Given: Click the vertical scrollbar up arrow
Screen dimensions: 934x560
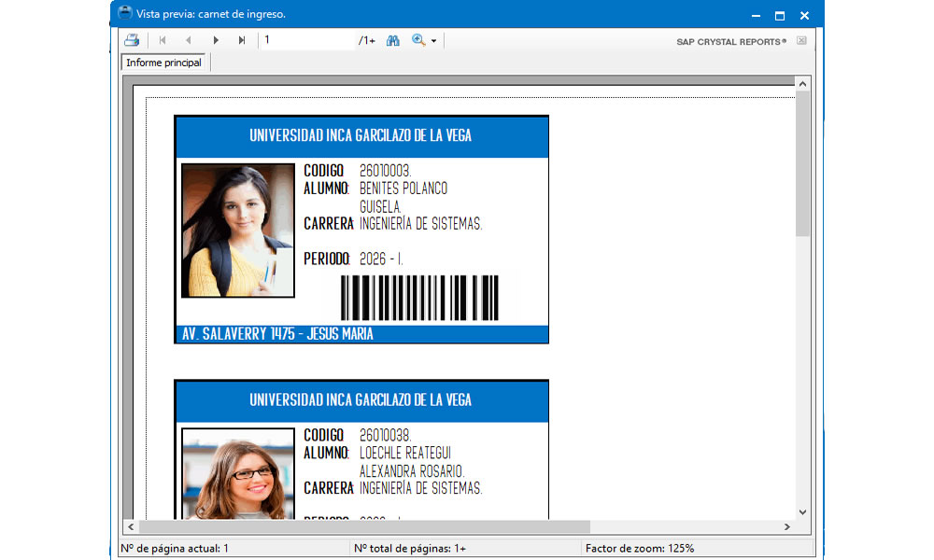Looking at the screenshot, I should coord(802,84).
